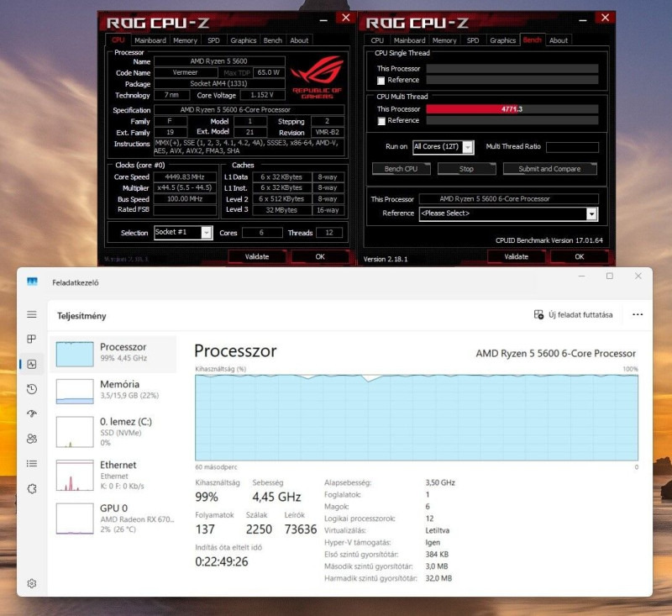The height and width of the screenshot is (616, 672).
Task: Click the Submit and Compare button
Action: pos(549,168)
